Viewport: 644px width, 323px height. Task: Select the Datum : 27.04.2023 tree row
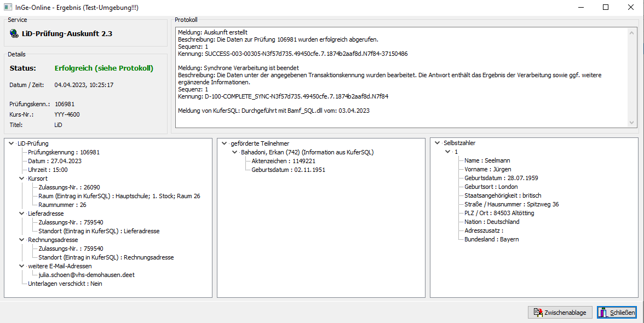tap(55, 161)
